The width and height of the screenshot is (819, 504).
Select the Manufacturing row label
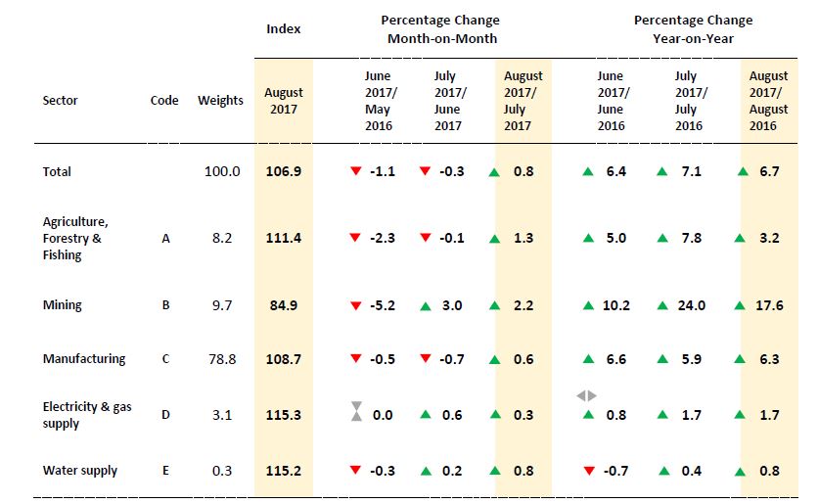[84, 359]
